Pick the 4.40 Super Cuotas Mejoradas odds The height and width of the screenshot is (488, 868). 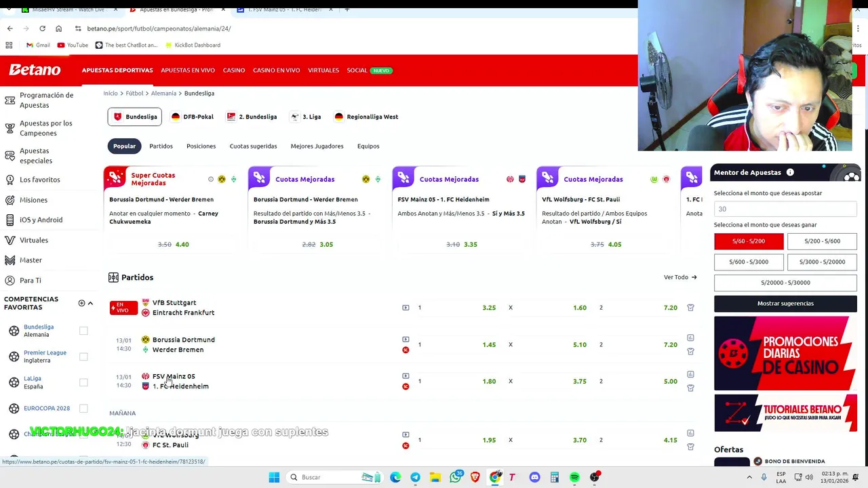pos(182,244)
